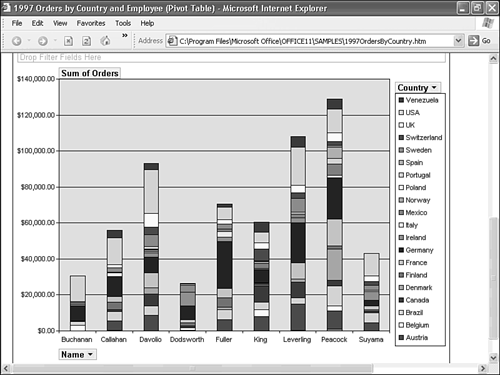Open the Home page icon
The image size is (500, 375).
point(105,41)
